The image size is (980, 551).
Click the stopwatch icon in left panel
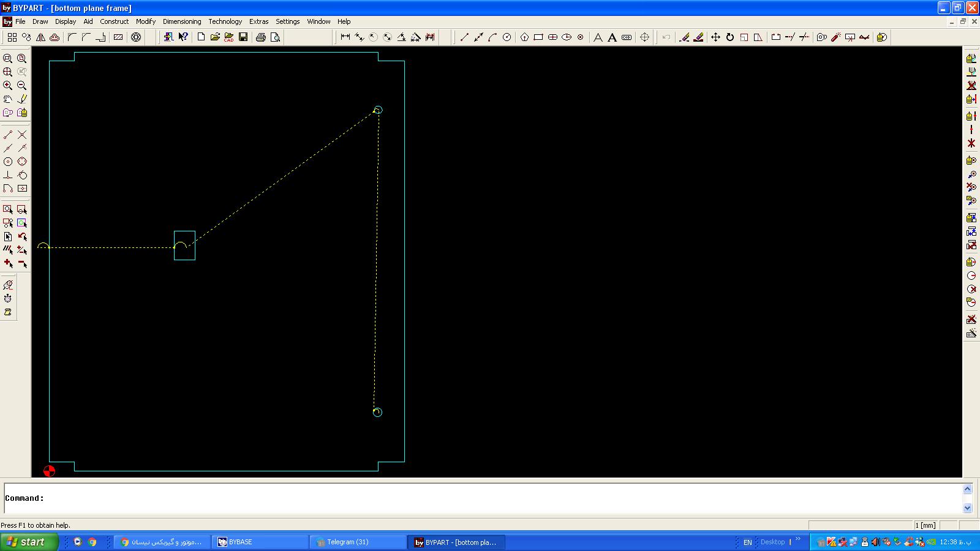[x=8, y=299]
